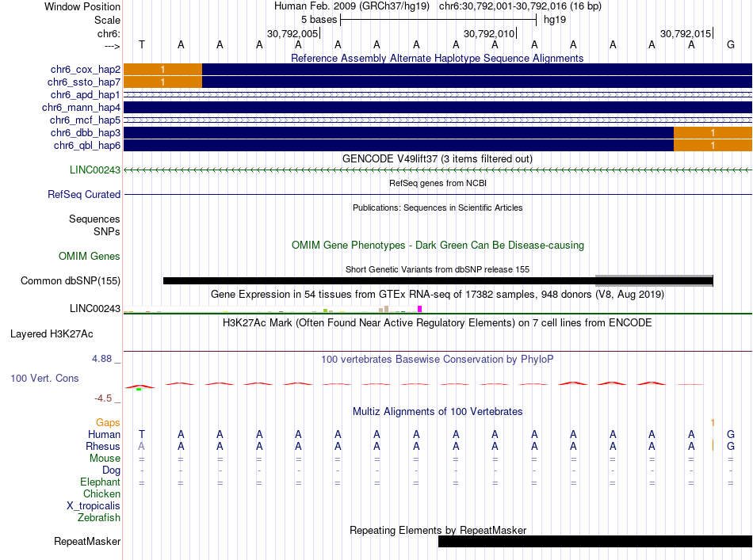This screenshot has height=560, width=753.
Task: Click the Gaps row label
Action: coord(108,422)
